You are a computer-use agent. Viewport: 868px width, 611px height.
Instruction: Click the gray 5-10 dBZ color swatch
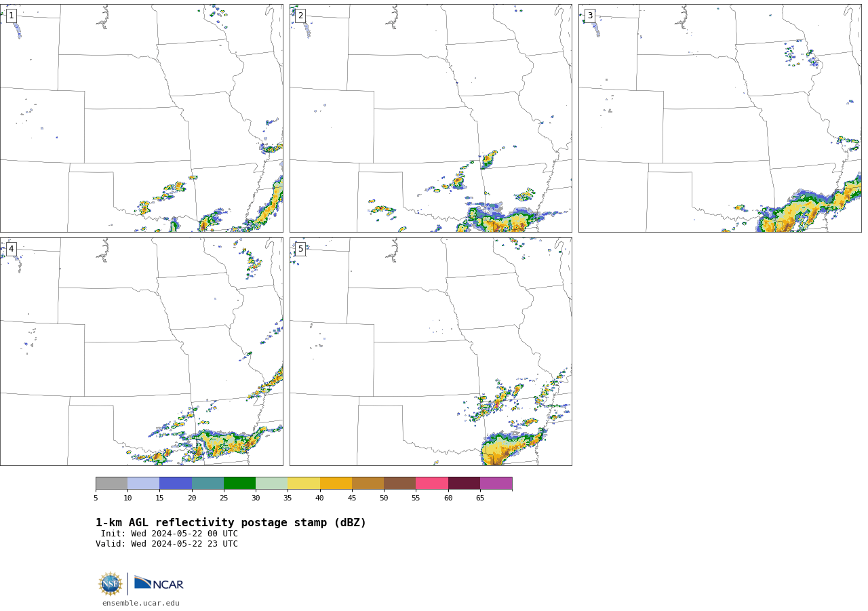(111, 484)
